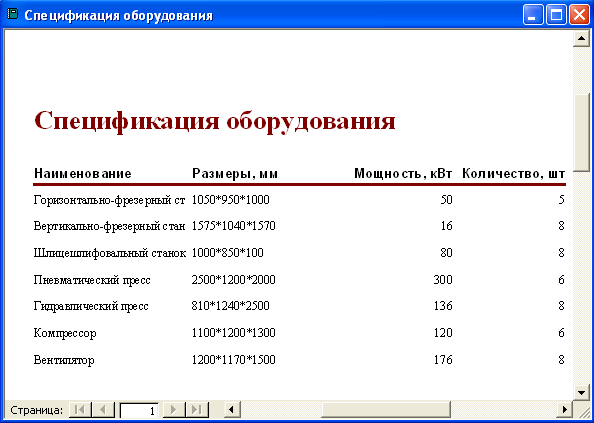Click the power value 80

point(446,253)
